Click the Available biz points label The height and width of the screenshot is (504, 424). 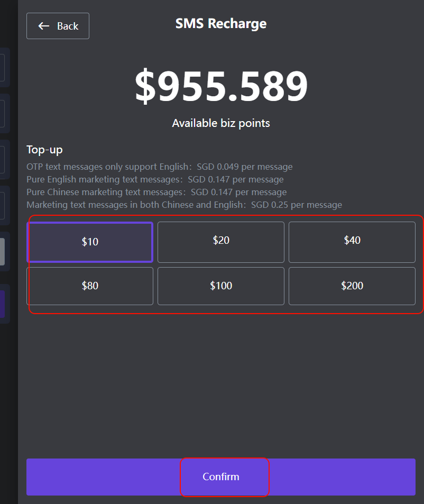(221, 123)
